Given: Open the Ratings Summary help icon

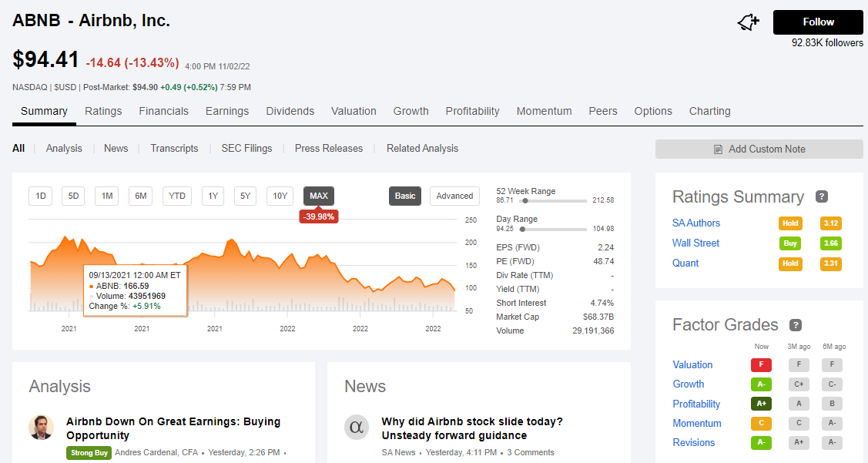Looking at the screenshot, I should [x=822, y=196].
